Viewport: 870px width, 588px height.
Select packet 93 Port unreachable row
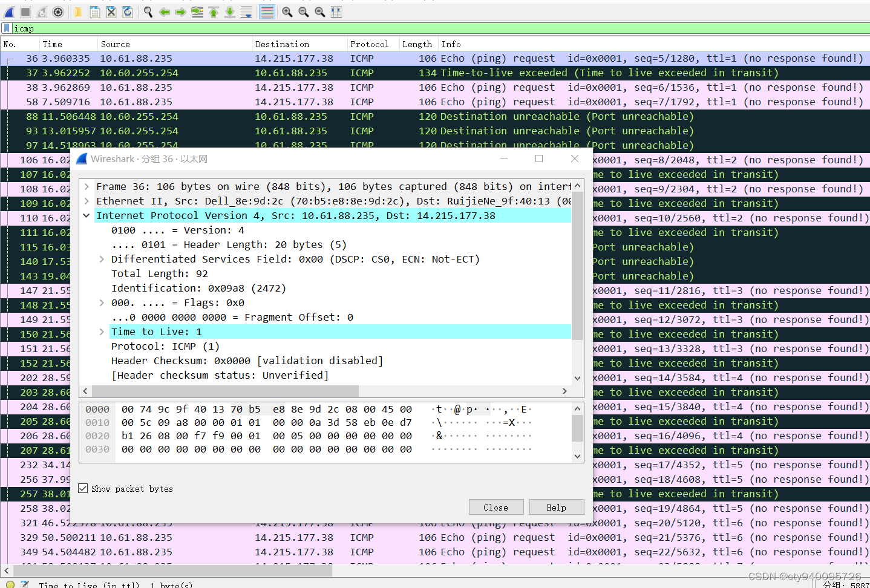point(435,131)
